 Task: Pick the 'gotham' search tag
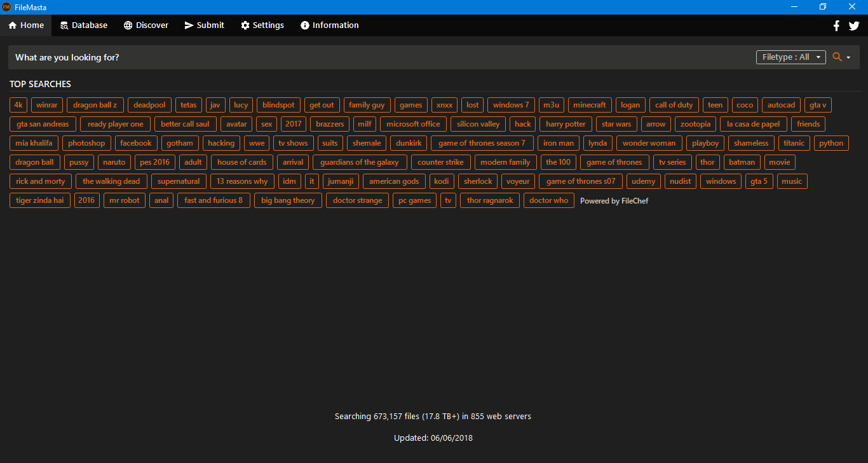click(180, 143)
